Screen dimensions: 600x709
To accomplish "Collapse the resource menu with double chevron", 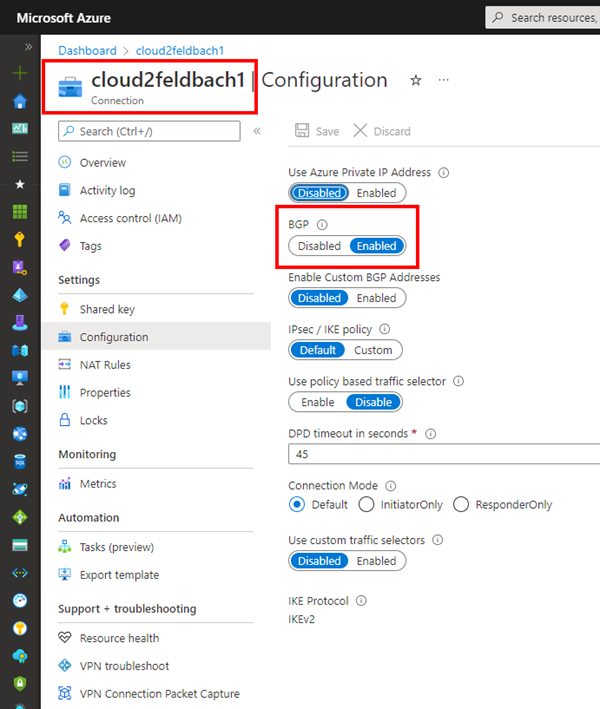I will (257, 131).
